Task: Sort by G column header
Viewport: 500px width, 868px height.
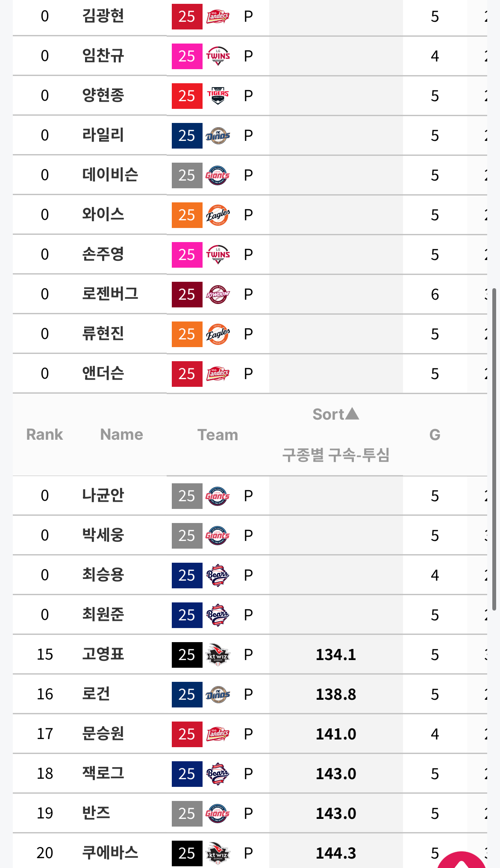Action: point(435,435)
